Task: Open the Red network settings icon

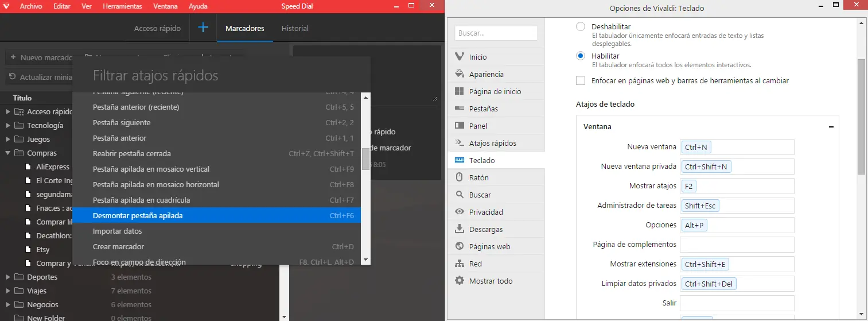Action: 459,264
